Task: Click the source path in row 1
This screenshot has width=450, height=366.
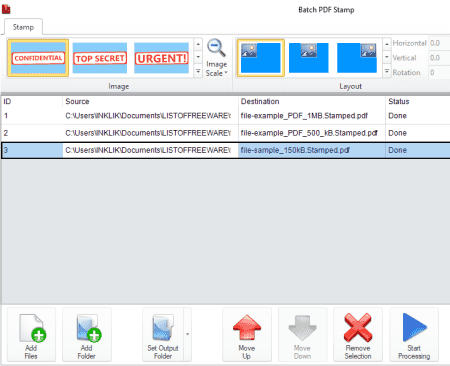Action: click(150, 116)
